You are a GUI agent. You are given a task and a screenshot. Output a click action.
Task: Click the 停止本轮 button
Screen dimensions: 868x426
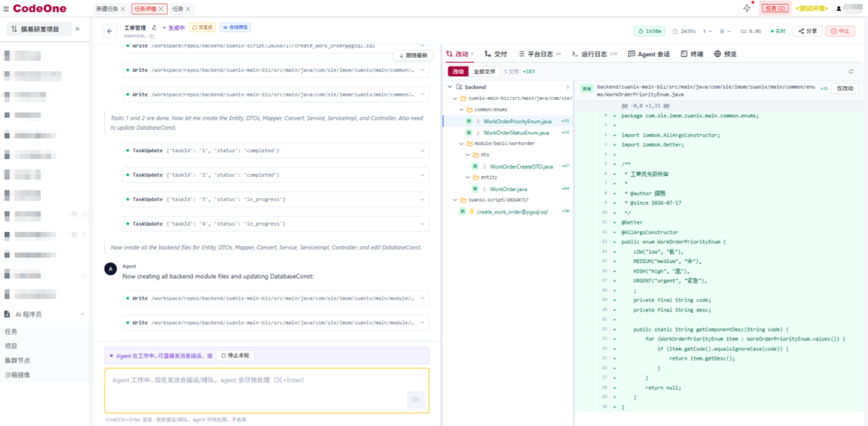pyautogui.click(x=235, y=355)
